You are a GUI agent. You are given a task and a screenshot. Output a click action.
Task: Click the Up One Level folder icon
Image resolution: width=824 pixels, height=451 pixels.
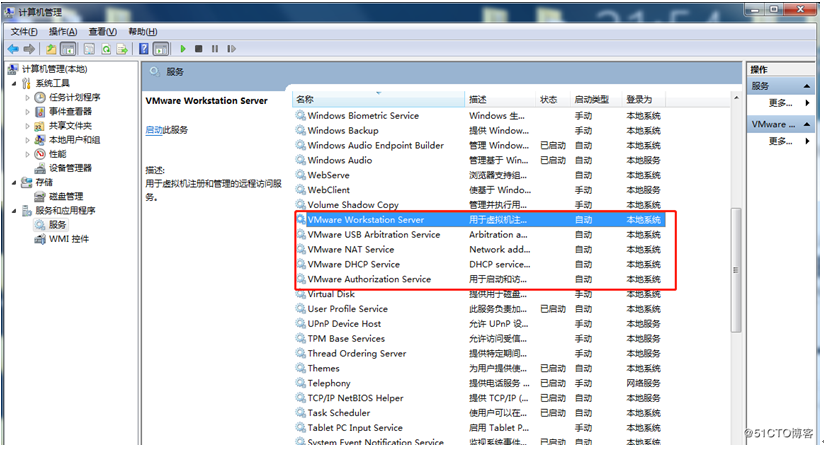point(51,48)
